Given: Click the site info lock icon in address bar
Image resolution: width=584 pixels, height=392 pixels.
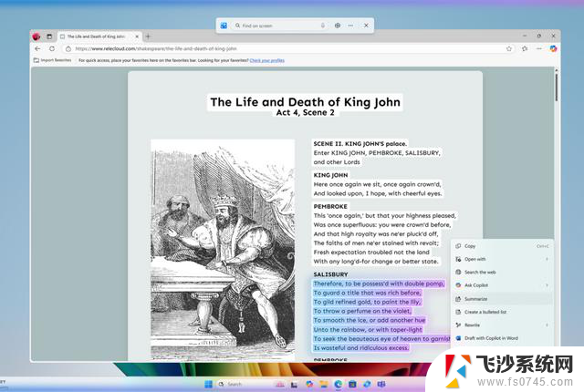Looking at the screenshot, I should pos(68,48).
